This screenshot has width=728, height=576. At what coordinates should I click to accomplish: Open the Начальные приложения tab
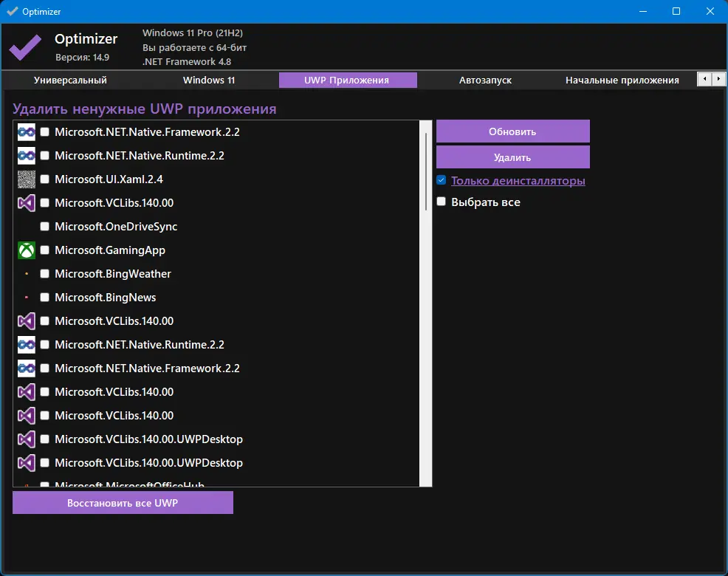(x=622, y=80)
